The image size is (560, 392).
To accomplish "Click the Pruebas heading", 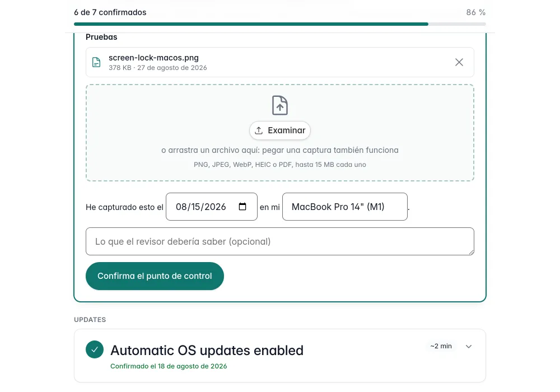I will pos(101,37).
